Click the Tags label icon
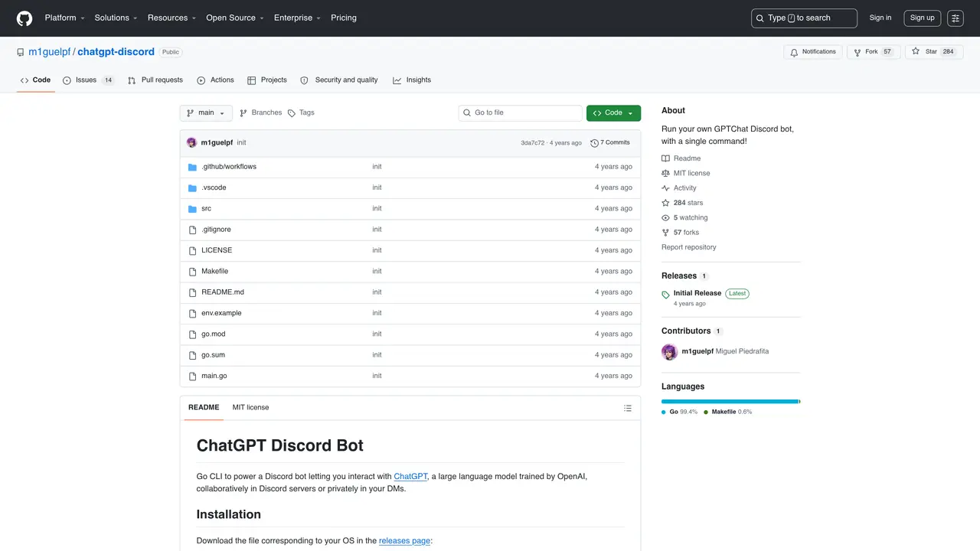The width and height of the screenshot is (980, 551). coord(292,113)
